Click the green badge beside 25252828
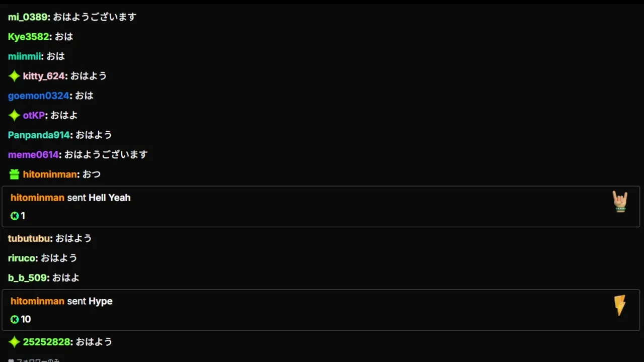Viewport: 644px width, 362px height. coord(14,342)
